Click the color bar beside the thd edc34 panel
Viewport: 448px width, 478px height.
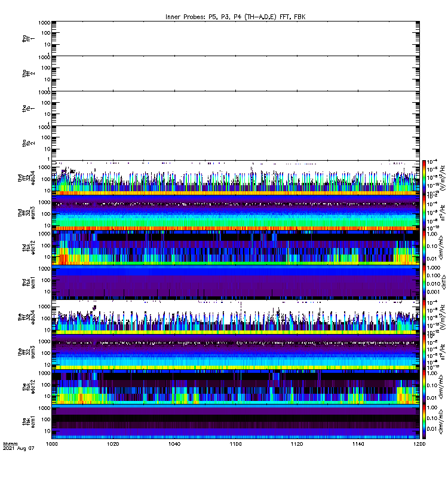[424, 178]
